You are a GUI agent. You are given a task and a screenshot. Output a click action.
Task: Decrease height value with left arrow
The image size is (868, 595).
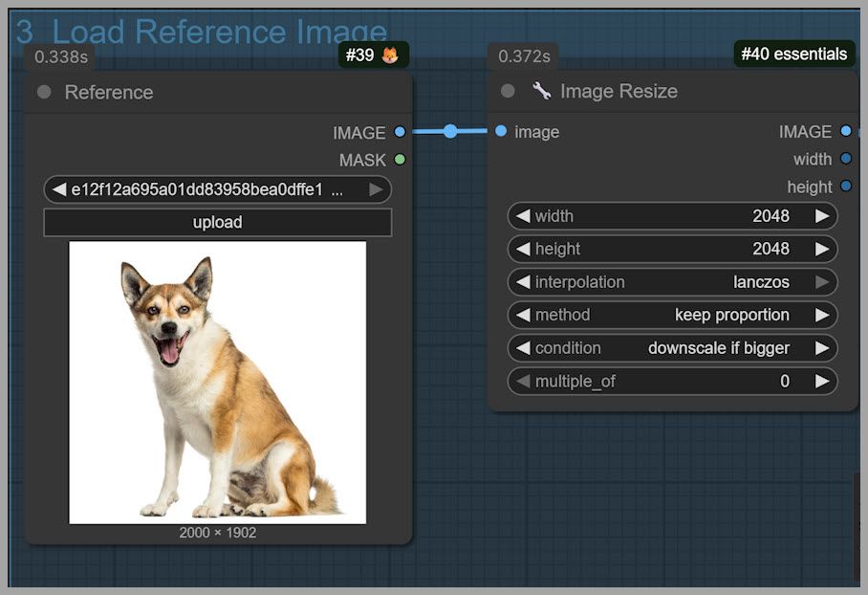point(523,249)
